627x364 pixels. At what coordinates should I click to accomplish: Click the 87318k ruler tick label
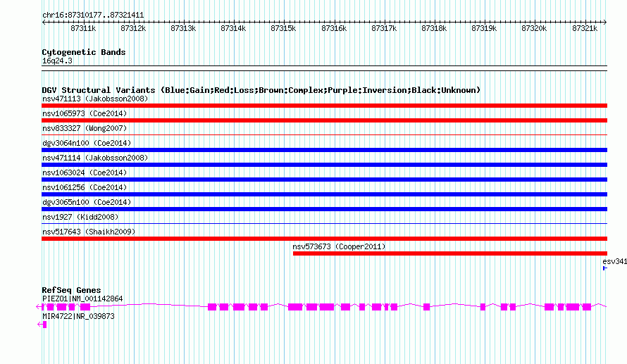point(434,28)
